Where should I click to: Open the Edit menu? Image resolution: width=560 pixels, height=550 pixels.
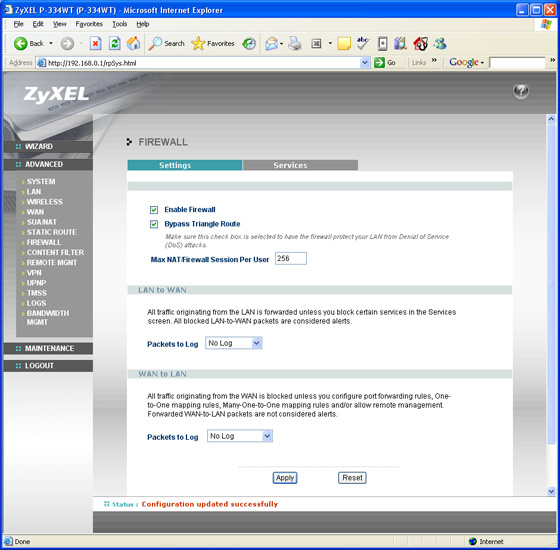[38, 24]
